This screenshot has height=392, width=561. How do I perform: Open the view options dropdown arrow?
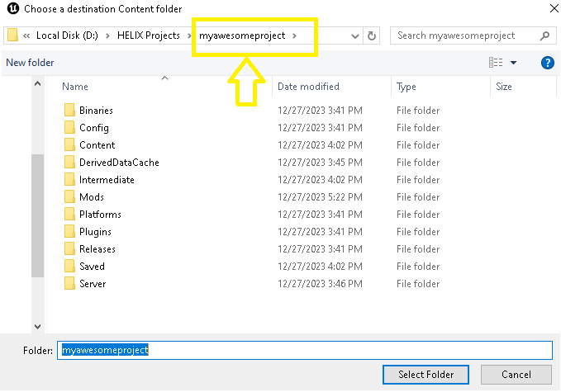513,63
